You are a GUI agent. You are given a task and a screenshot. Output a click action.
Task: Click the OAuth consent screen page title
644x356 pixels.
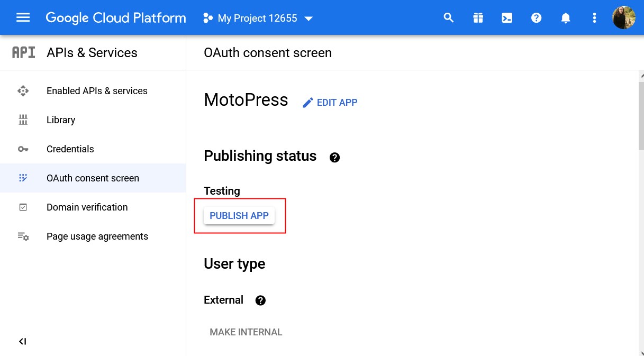click(x=268, y=53)
